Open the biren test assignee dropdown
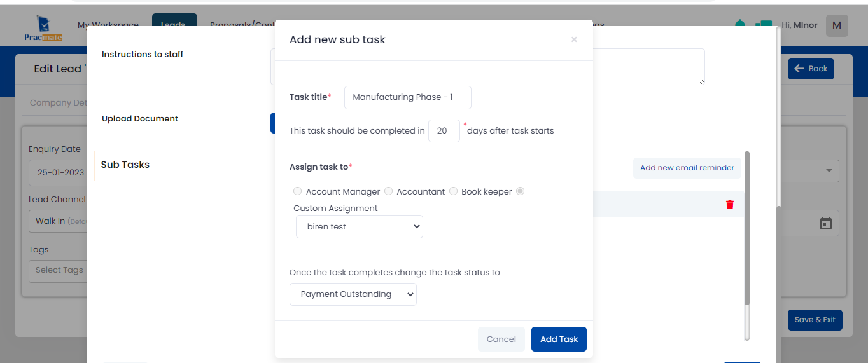868x363 pixels. pos(360,226)
